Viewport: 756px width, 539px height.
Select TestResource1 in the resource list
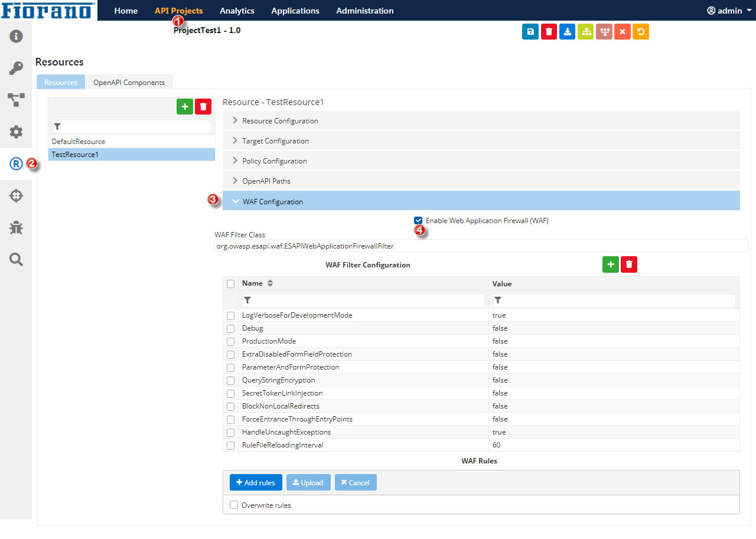point(131,155)
